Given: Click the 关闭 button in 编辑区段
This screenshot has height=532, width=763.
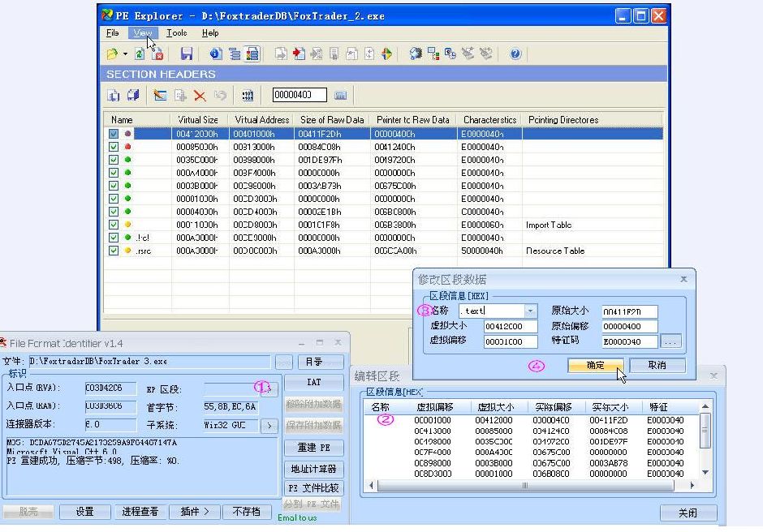Looking at the screenshot, I should pyautogui.click(x=688, y=513).
